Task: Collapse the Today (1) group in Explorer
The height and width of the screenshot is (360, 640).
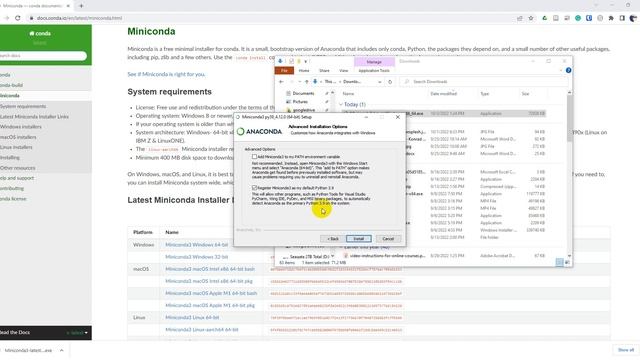Action: pos(341,104)
